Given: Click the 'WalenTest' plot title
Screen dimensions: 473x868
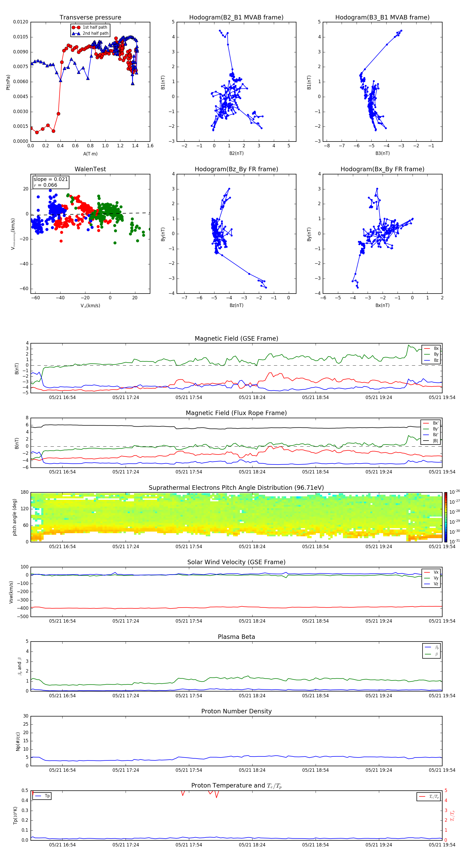Looking at the screenshot, I should tap(90, 169).
